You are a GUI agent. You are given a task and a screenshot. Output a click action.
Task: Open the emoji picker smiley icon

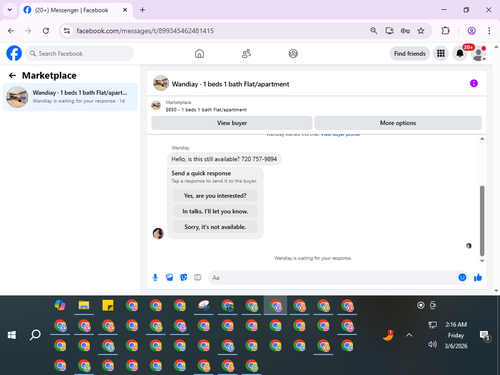pos(462,277)
